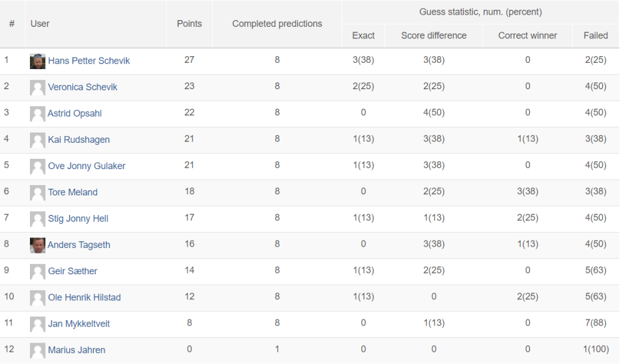Click the Failed column header
This screenshot has width=626, height=364.
click(595, 36)
